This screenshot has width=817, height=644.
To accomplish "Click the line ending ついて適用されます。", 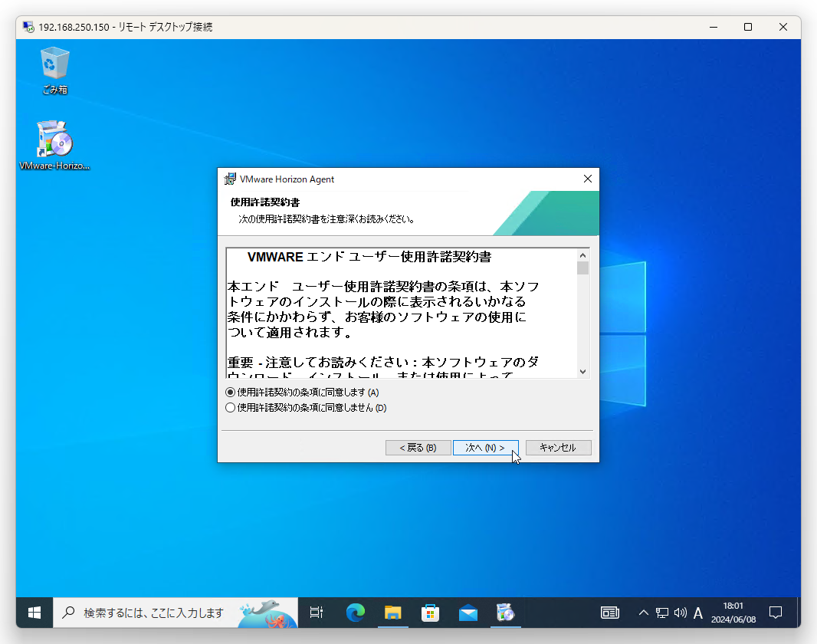I will (x=291, y=333).
